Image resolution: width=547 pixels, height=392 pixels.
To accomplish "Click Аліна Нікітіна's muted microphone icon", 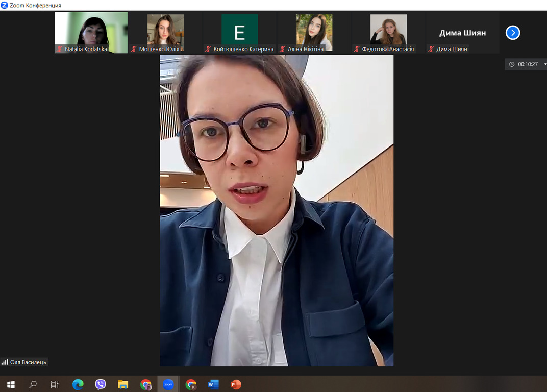I will pos(283,49).
